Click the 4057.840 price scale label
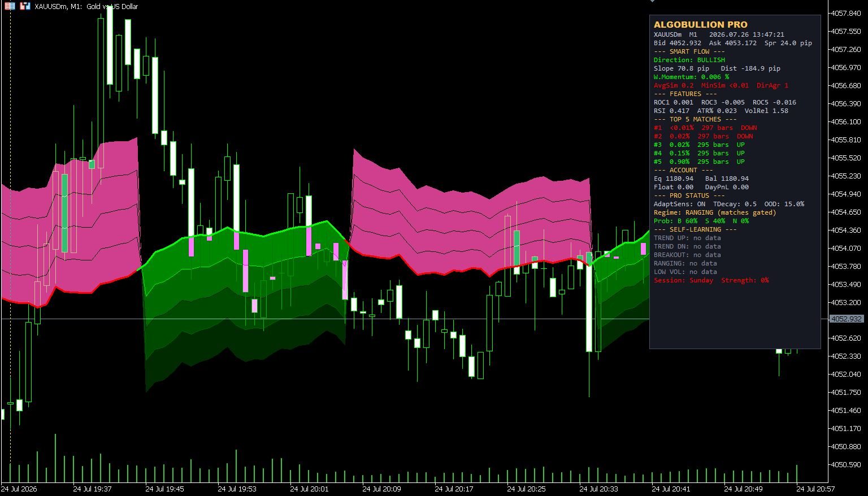This screenshot has width=868, height=496. coord(846,13)
